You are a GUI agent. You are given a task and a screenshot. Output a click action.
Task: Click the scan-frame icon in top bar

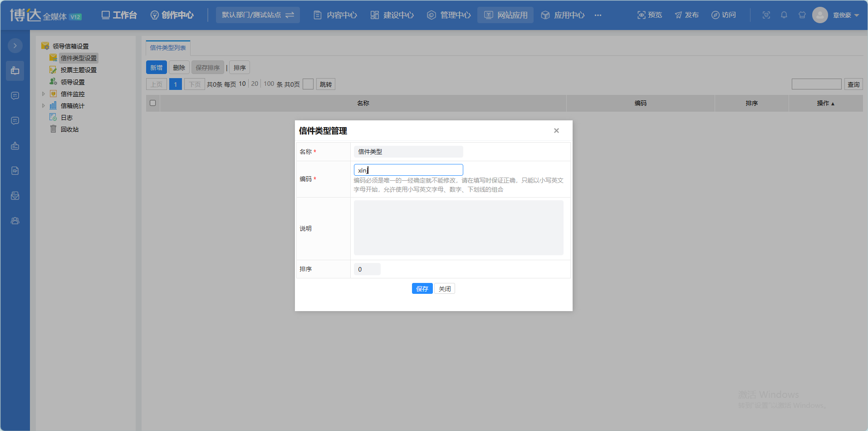[x=766, y=15]
